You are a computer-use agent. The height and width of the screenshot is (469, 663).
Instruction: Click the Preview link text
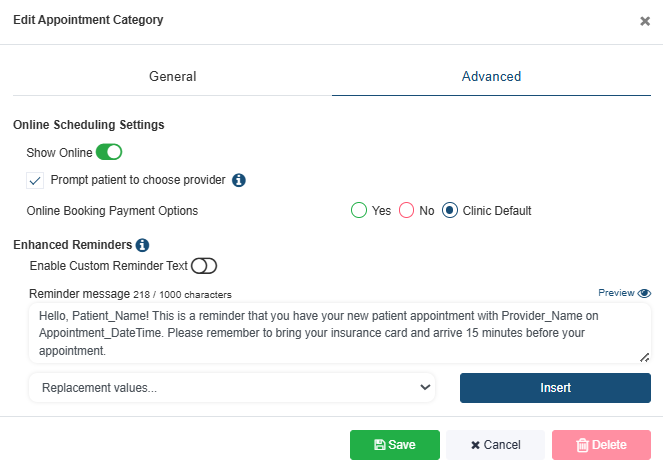[x=616, y=293]
